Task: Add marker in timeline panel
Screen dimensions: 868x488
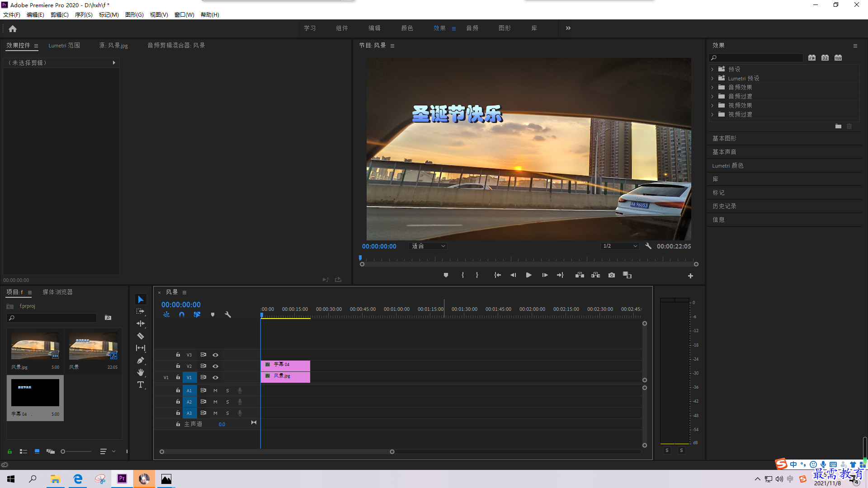Action: 212,314
